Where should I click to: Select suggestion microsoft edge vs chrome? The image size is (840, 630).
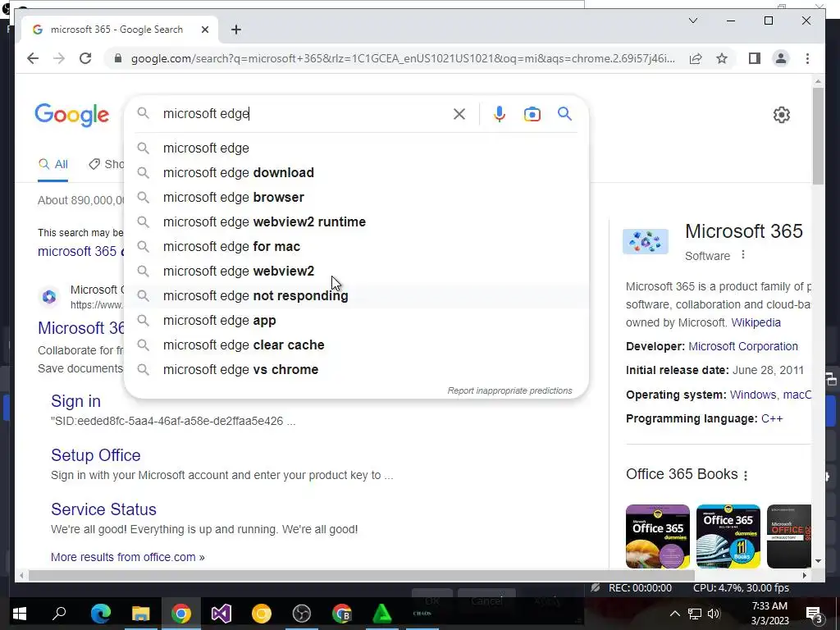coord(356,370)
